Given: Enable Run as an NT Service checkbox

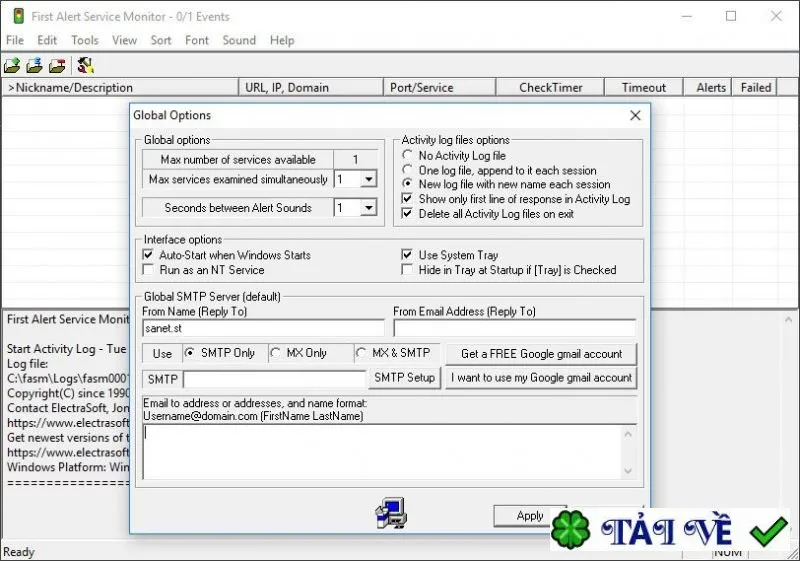Looking at the screenshot, I should tap(148, 270).
